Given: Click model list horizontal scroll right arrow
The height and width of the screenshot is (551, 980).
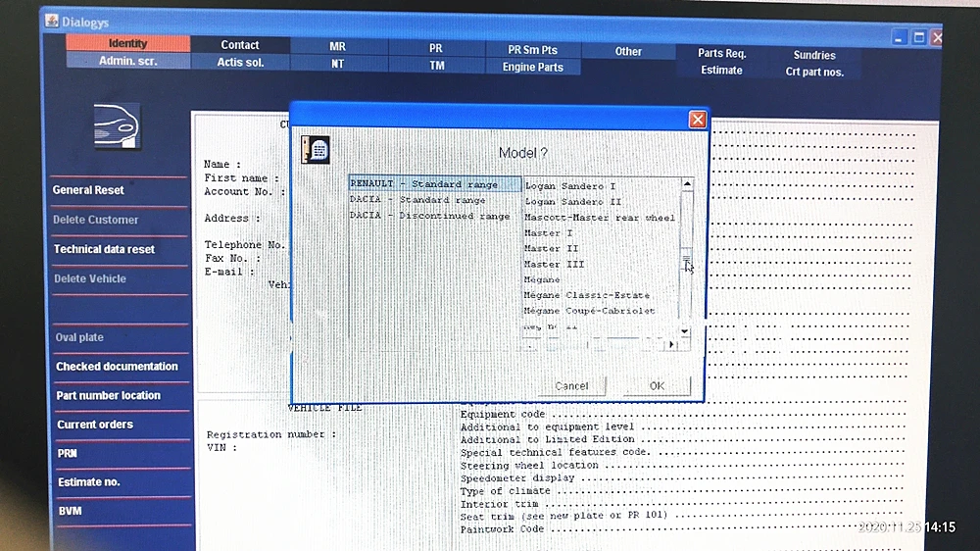Looking at the screenshot, I should 672,344.
